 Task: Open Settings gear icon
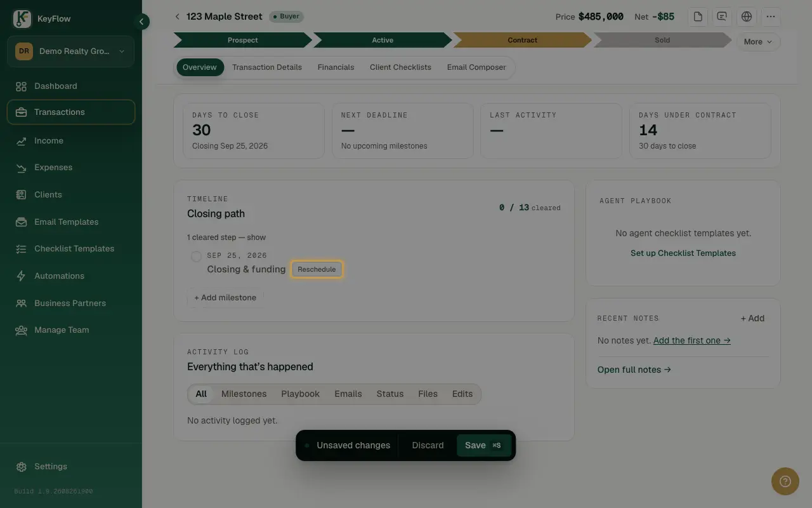[21, 467]
